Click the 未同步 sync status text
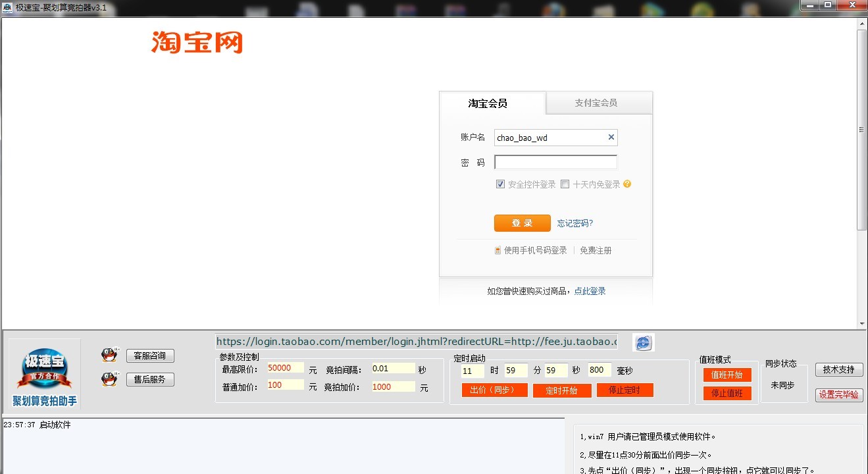Image resolution: width=868 pixels, height=474 pixels. point(782,385)
